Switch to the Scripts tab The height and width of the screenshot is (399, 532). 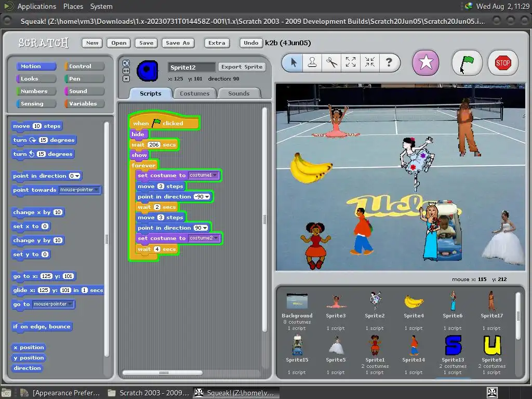point(151,94)
